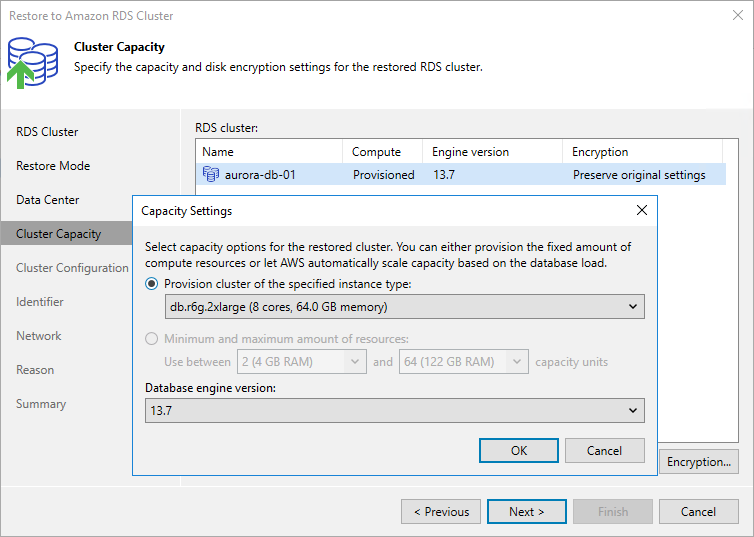
Task: Open the Encryption... settings button
Action: point(699,462)
